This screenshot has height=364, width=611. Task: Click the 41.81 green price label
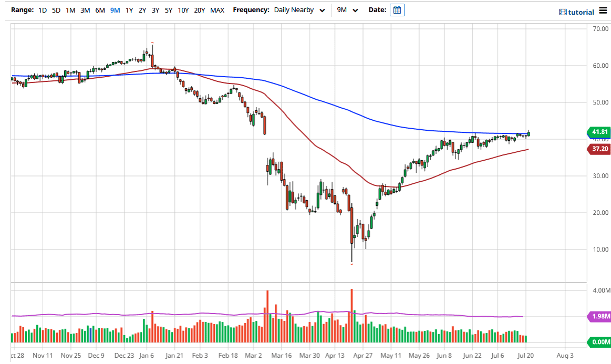tap(599, 132)
